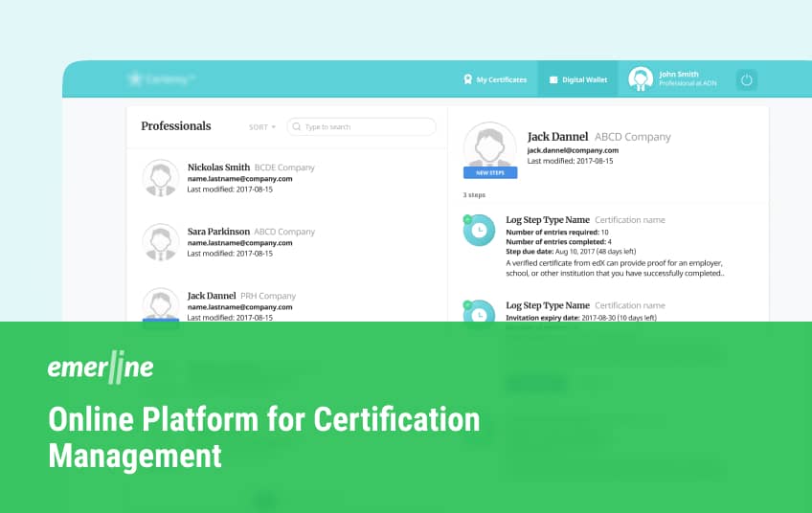812x513 pixels.
Task: Select Nickolas Smith in the Professionals list
Action: tap(218, 167)
